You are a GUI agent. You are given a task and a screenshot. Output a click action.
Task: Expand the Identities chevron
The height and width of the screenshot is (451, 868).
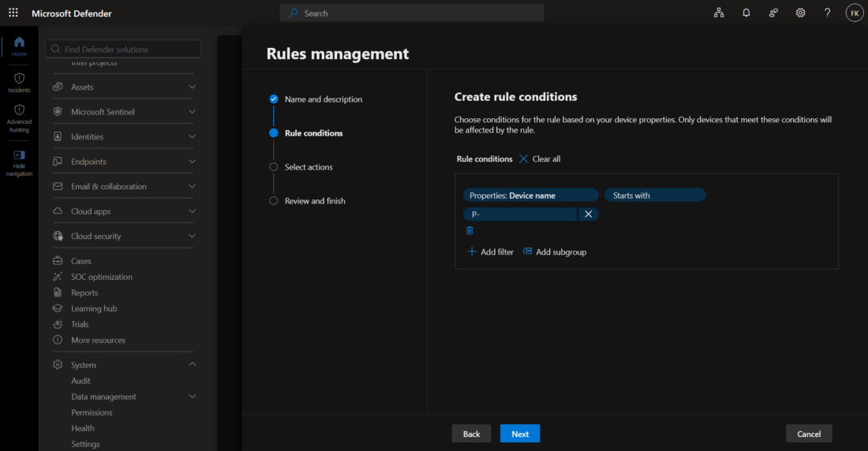(x=192, y=136)
